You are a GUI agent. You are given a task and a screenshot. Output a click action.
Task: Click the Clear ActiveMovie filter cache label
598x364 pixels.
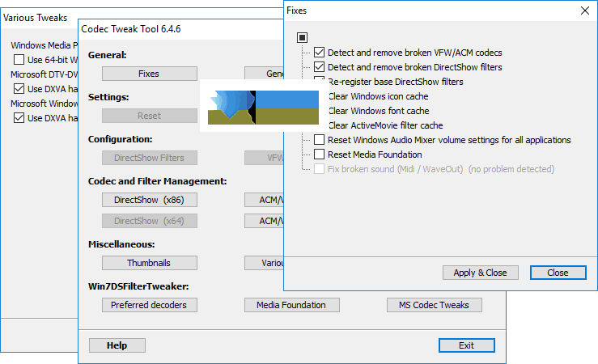(385, 125)
